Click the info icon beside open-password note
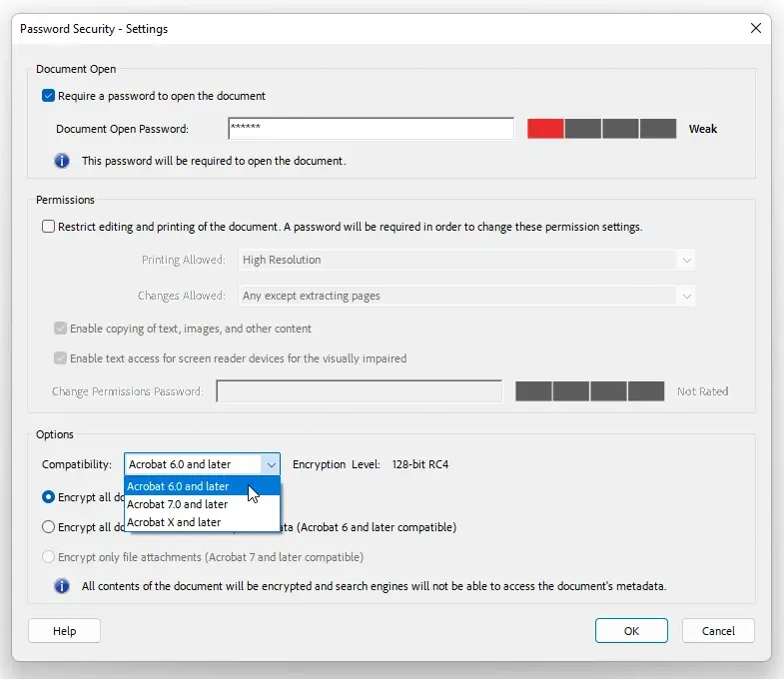Image resolution: width=784 pixels, height=679 pixels. [x=62, y=161]
